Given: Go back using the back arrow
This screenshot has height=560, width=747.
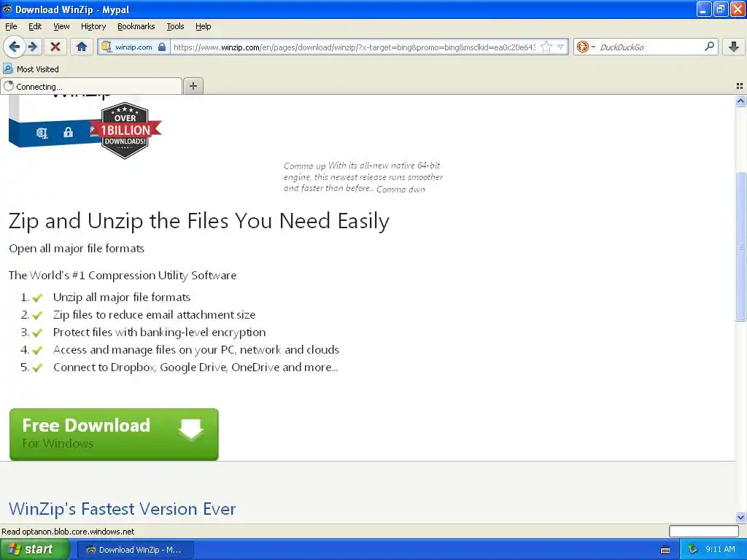Looking at the screenshot, I should [15, 47].
